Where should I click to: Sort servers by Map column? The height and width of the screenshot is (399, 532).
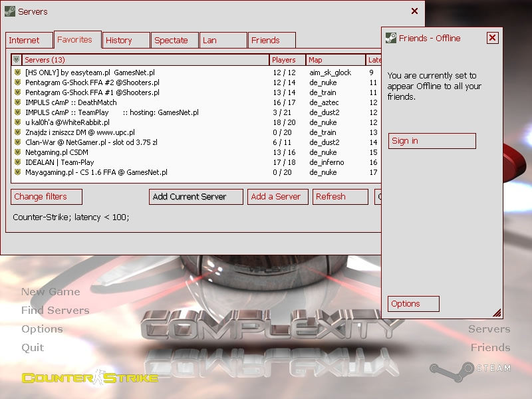tap(336, 60)
